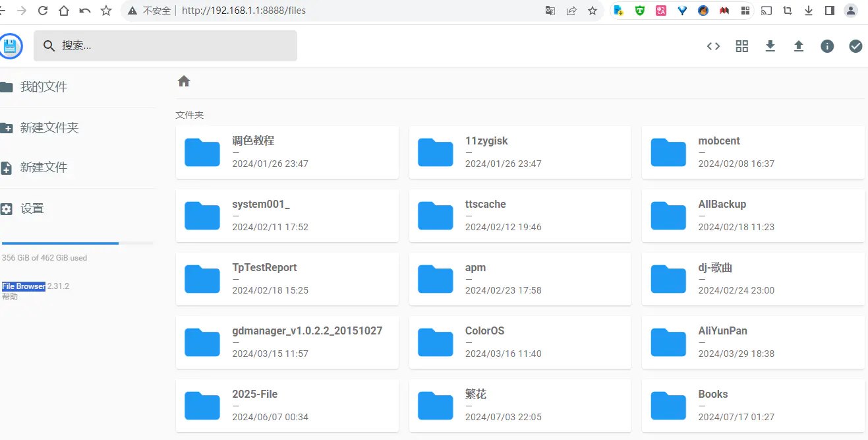The width and height of the screenshot is (868, 440).
Task: Click the folder icon of AliYunPan
Action: 668,342
